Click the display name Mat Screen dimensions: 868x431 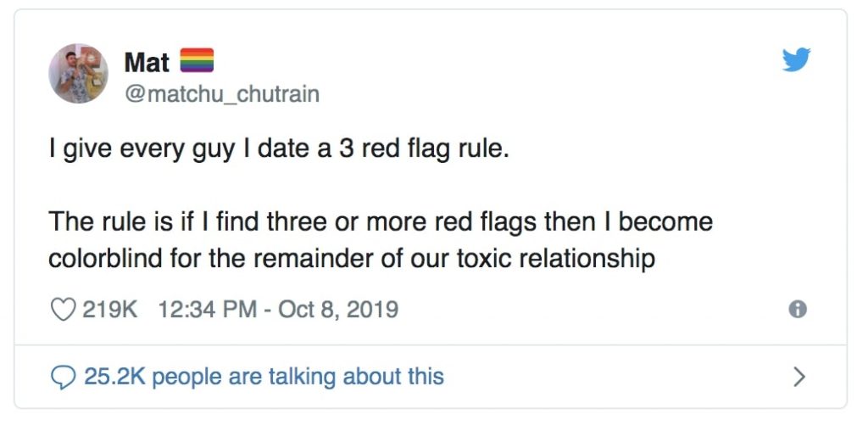146,62
